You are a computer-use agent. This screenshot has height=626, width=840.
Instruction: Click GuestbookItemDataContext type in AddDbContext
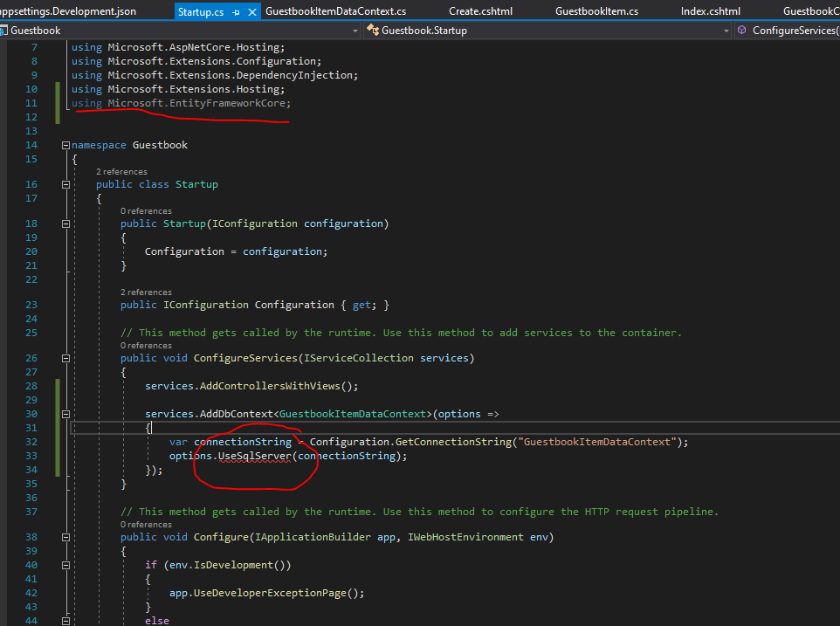pos(353,414)
